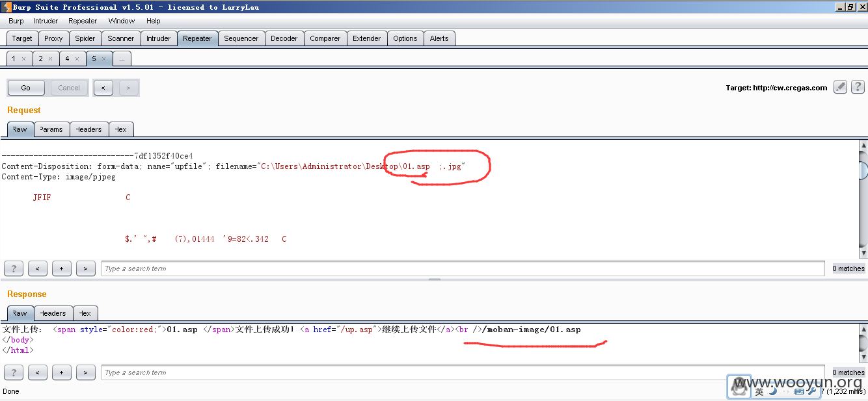Send the request with Go button
Screen dimensions: 868x401
coord(26,88)
